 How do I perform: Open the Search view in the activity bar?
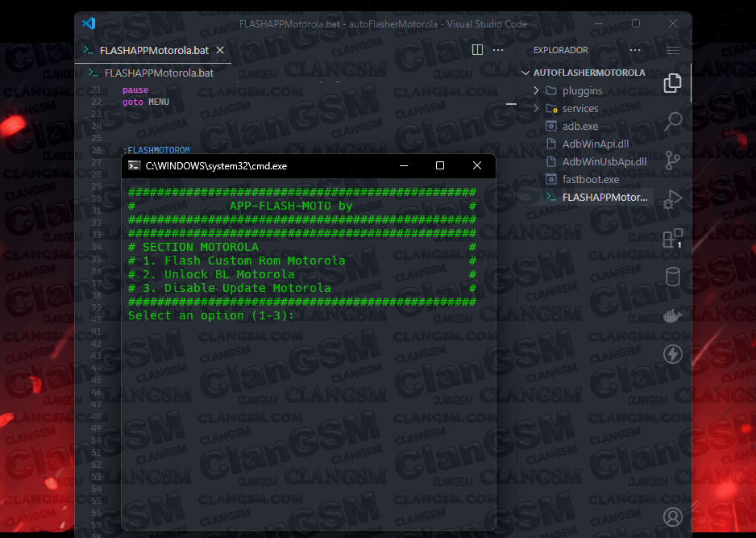click(673, 121)
